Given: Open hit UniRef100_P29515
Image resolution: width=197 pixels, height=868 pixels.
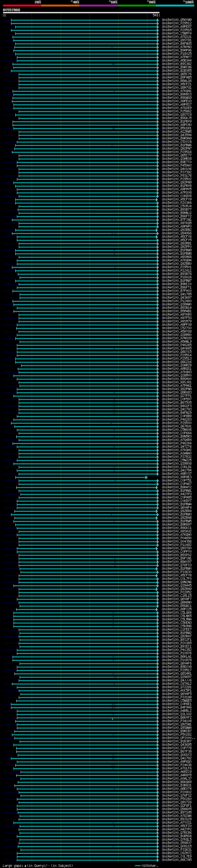Looking at the screenshot, I should (177, 30).
